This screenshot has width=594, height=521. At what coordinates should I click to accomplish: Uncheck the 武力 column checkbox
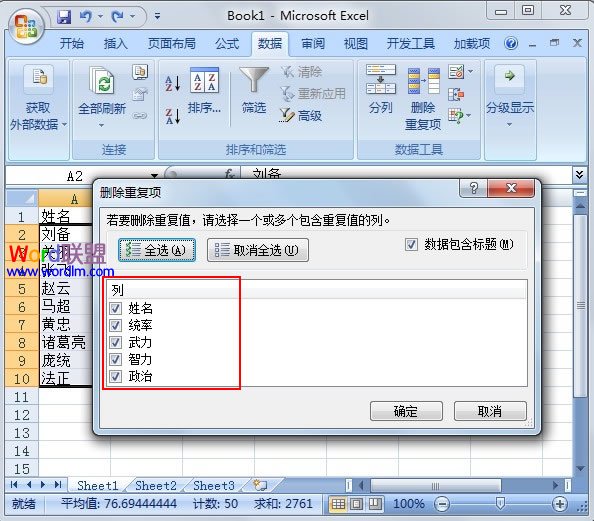tap(116, 342)
